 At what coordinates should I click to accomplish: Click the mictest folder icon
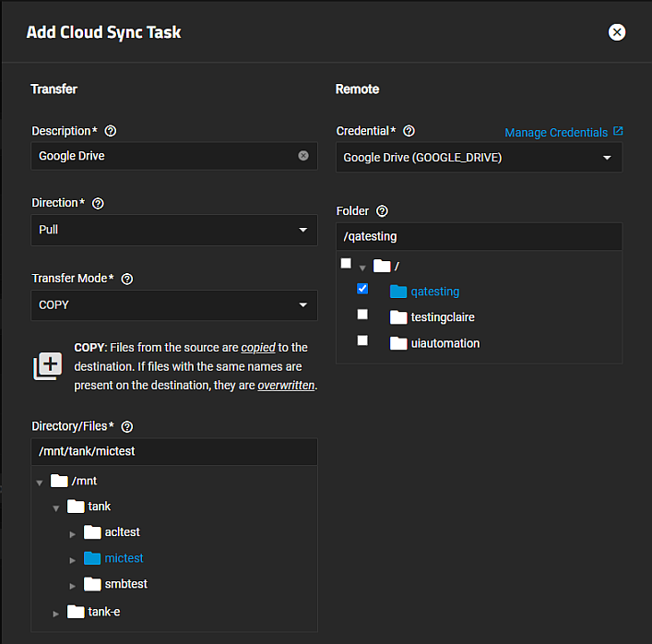[92, 558]
